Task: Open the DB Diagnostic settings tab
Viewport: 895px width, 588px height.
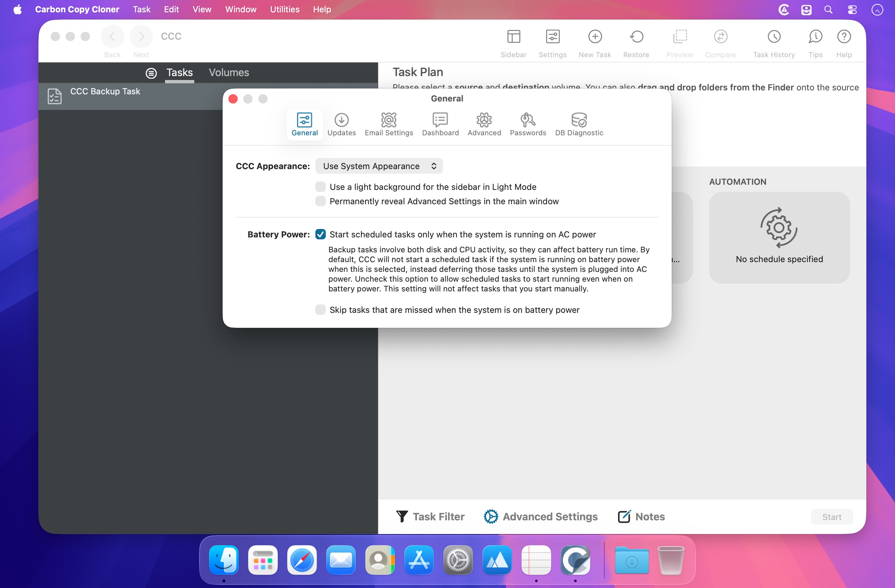Action: pos(579,125)
